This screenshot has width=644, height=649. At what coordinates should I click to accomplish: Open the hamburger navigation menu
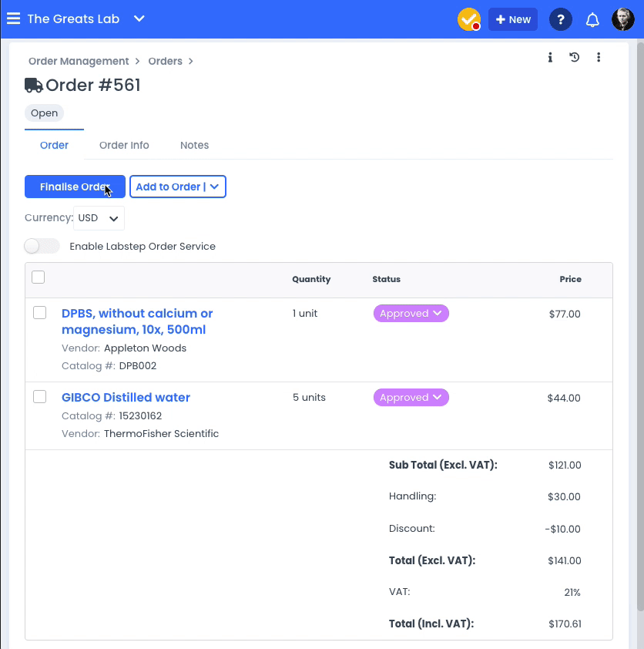13,18
